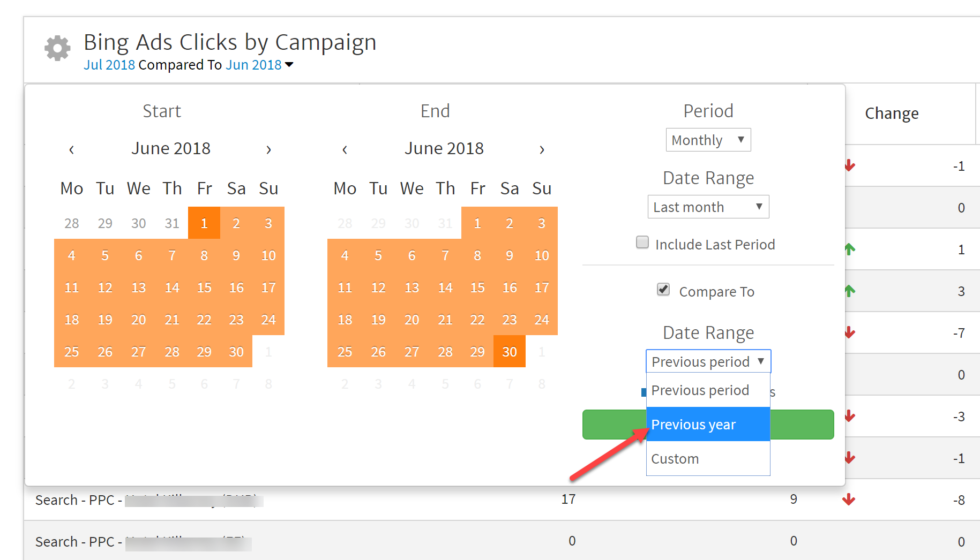
Task: Click the Jul 2018 date link
Action: 109,65
